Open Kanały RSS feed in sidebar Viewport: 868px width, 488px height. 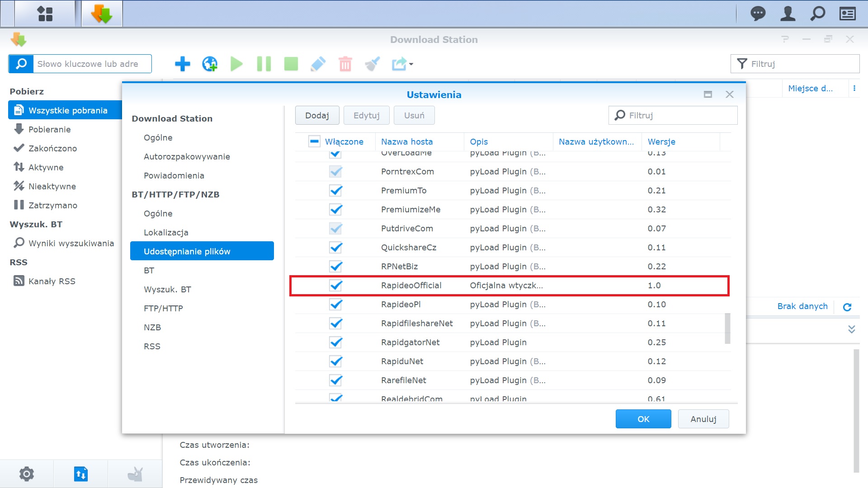click(x=52, y=281)
